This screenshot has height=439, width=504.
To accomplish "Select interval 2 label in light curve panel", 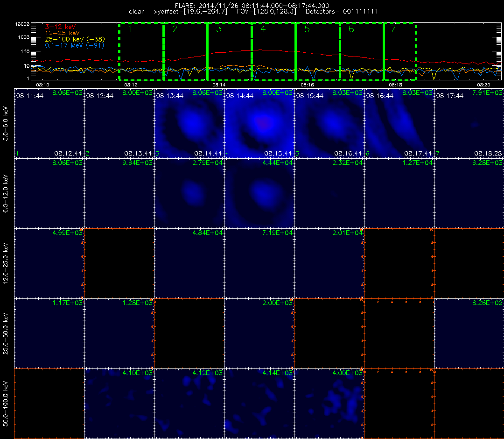I will tap(175, 29).
